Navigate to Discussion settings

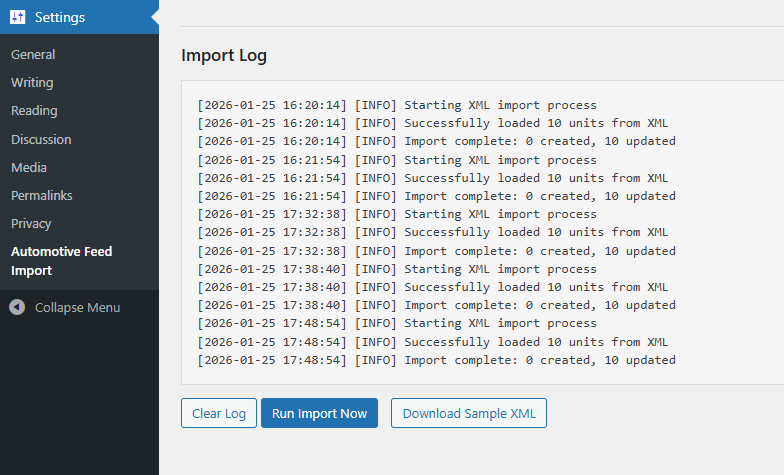click(x=41, y=139)
